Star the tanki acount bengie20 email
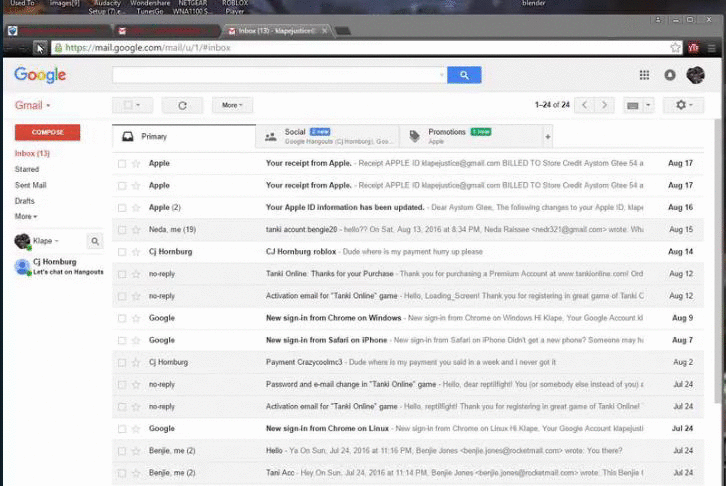 click(x=136, y=230)
